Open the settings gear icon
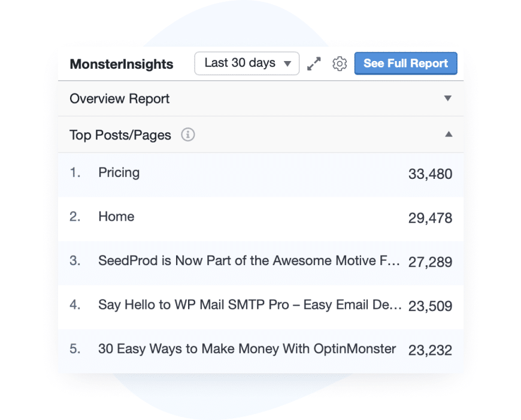Screen dimensions: 521x420 click(340, 63)
